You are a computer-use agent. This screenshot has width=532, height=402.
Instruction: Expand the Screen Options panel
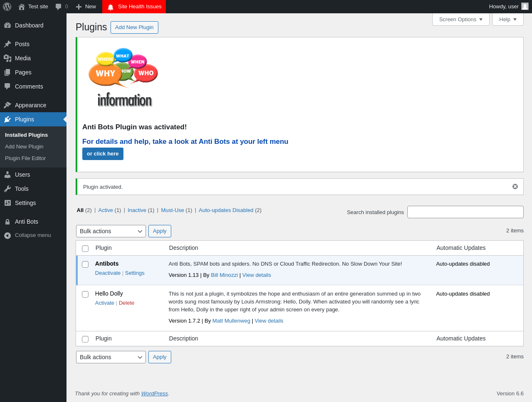[461, 20]
